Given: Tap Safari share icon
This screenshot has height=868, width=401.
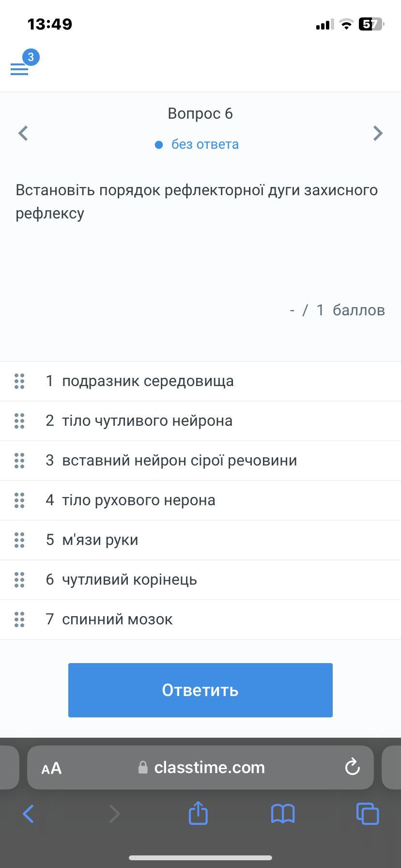Looking at the screenshot, I should (198, 813).
